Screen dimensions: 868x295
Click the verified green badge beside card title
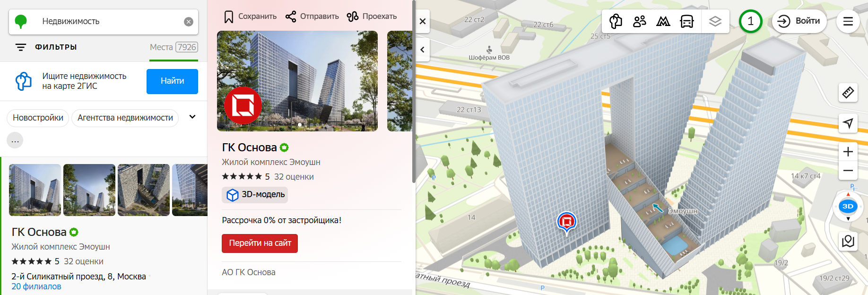284,147
